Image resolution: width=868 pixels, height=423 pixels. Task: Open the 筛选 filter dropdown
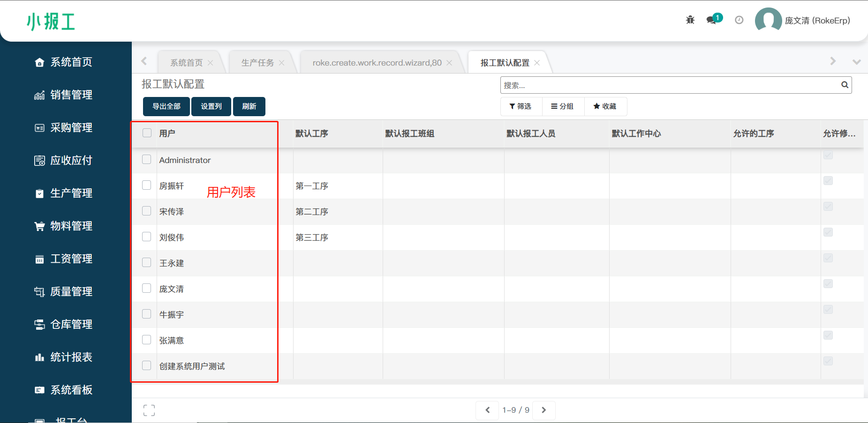(x=521, y=106)
